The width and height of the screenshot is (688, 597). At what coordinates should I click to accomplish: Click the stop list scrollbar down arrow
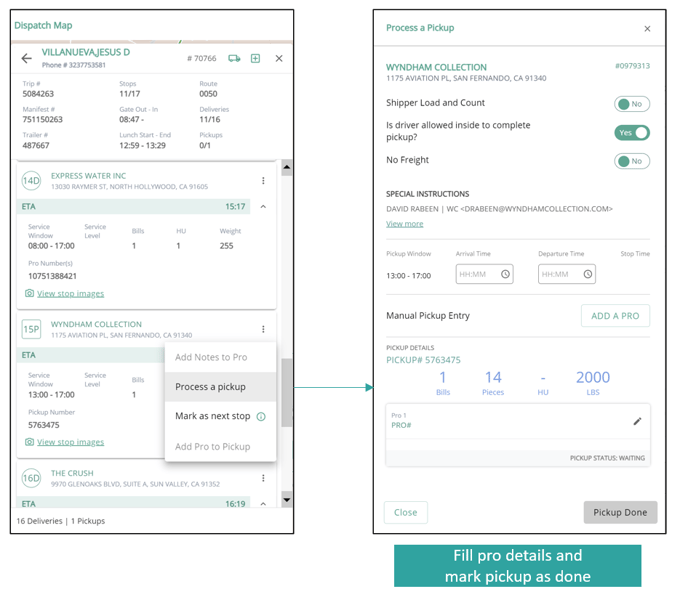click(x=286, y=498)
